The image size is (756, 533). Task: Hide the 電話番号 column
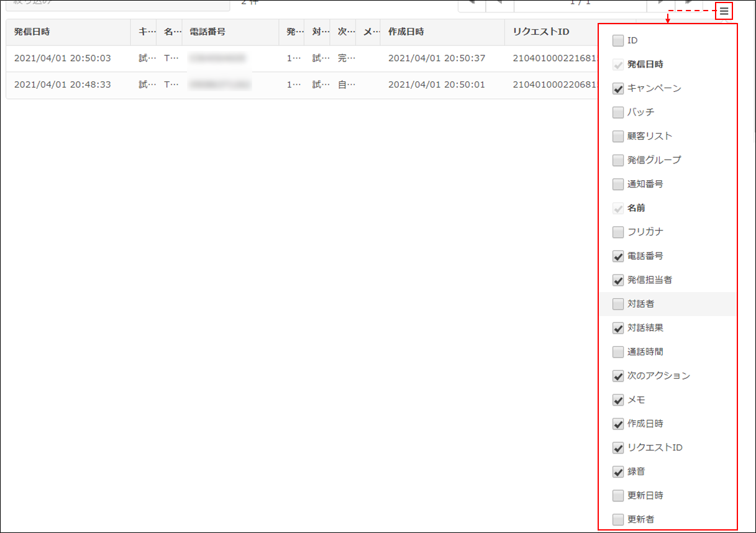[618, 256]
